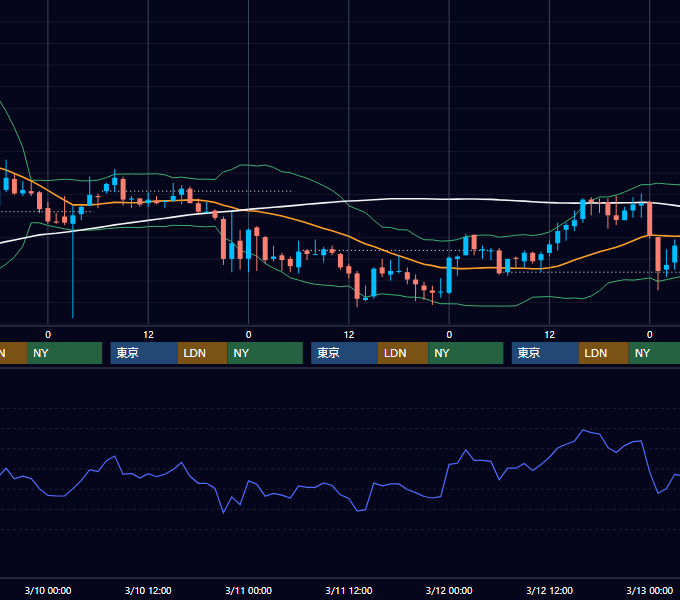This screenshot has width=680, height=600.
Task: Select the white long-term moving average line
Action: [x=390, y=199]
